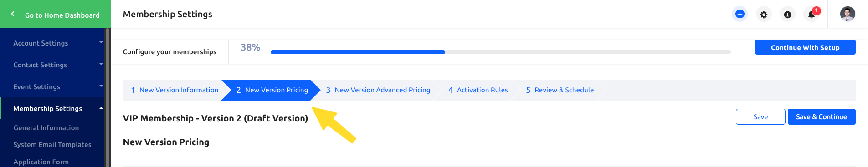
Task: Open System Email Templates page
Action: [52, 145]
